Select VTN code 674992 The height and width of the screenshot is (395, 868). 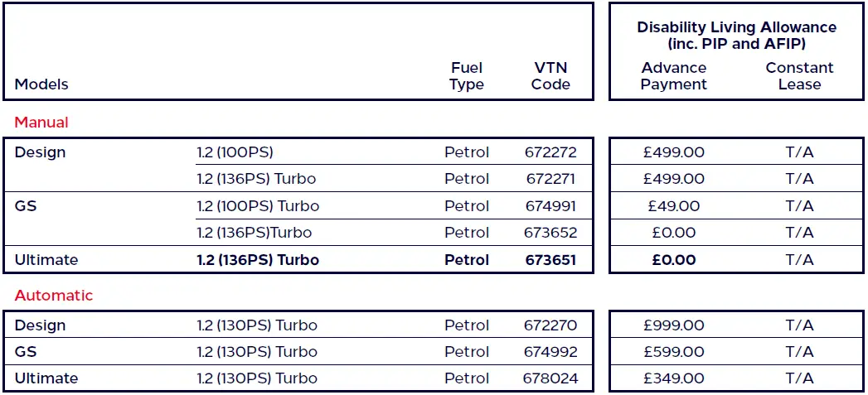pyautogui.click(x=550, y=352)
